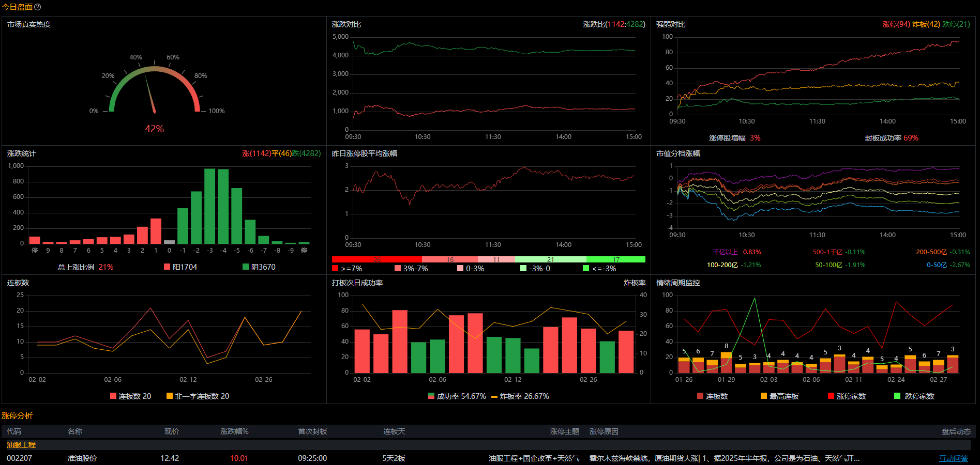Viewport: 980px width, 465px height.
Task: Click the <=-3% green distribution legend
Action: [599, 269]
